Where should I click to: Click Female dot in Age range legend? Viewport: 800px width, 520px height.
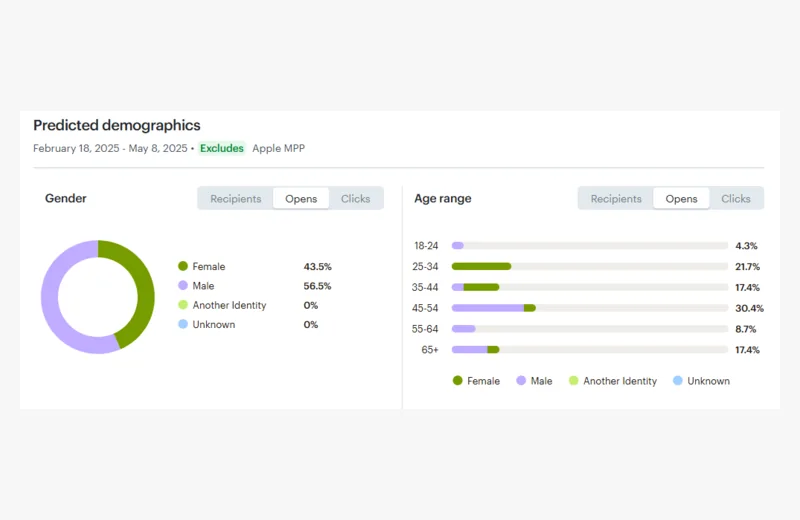click(457, 381)
